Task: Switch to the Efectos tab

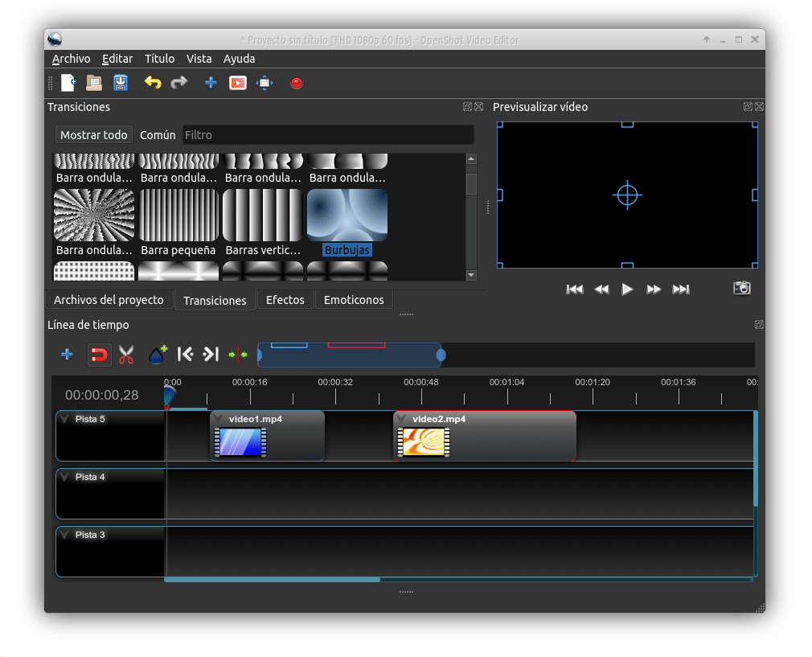Action: (285, 298)
